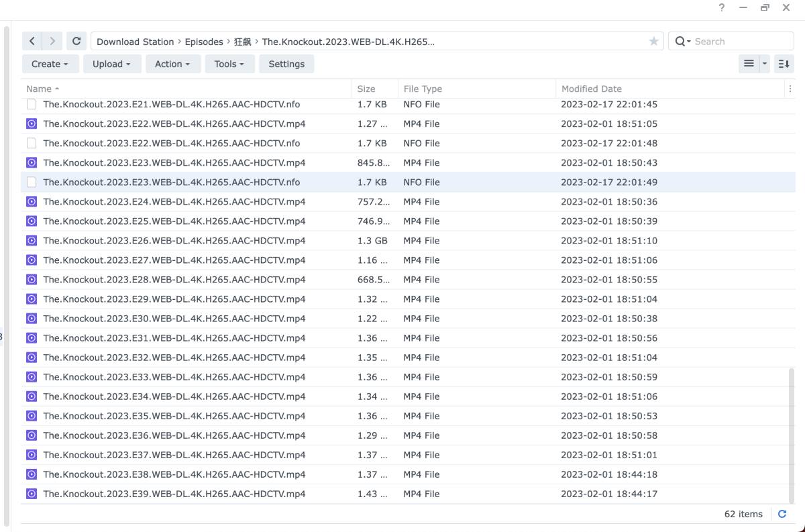Click the 1.3 GB size of E26
Screen dimensions: 805x532
tap(372, 240)
